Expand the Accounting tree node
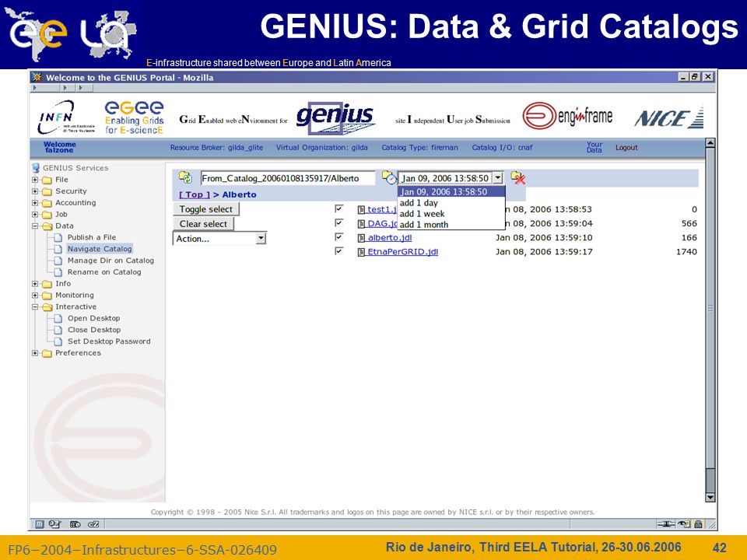This screenshot has width=747, height=560. (x=35, y=203)
